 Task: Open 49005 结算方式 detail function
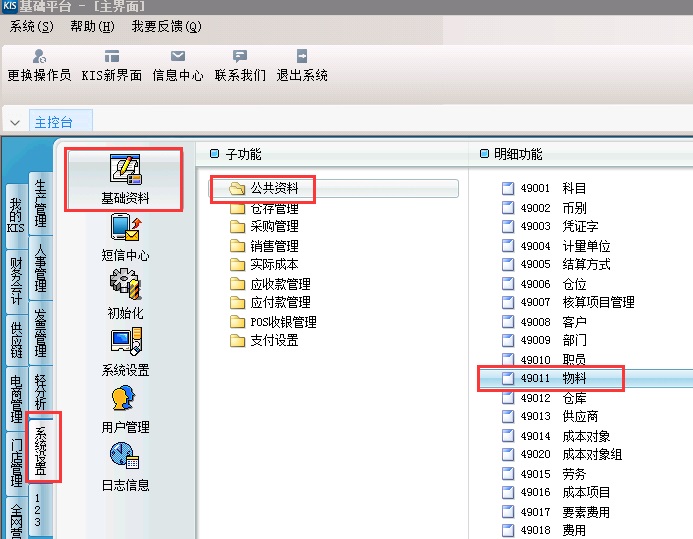pos(556,265)
